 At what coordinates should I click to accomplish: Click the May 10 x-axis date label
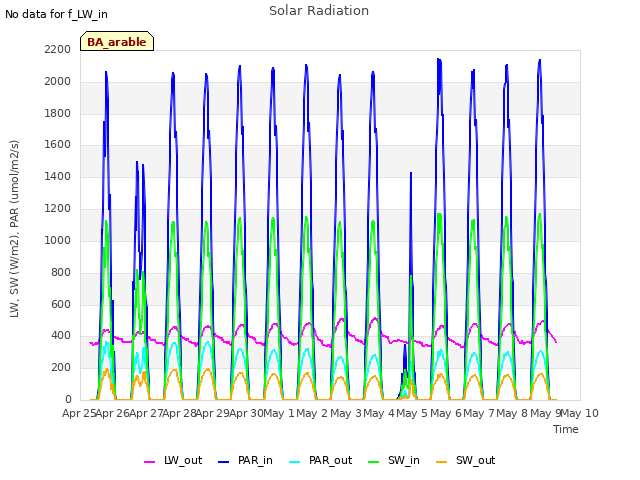[580, 413]
